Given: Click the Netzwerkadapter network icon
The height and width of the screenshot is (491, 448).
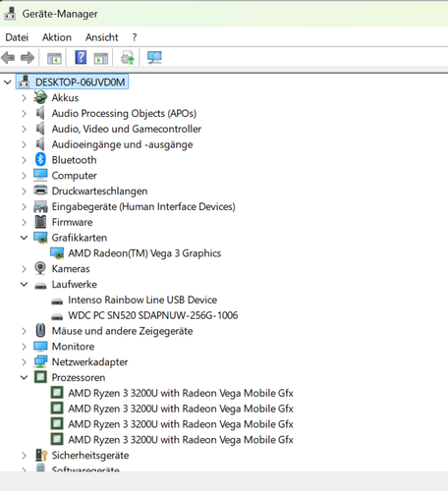Looking at the screenshot, I should pyautogui.click(x=40, y=361).
